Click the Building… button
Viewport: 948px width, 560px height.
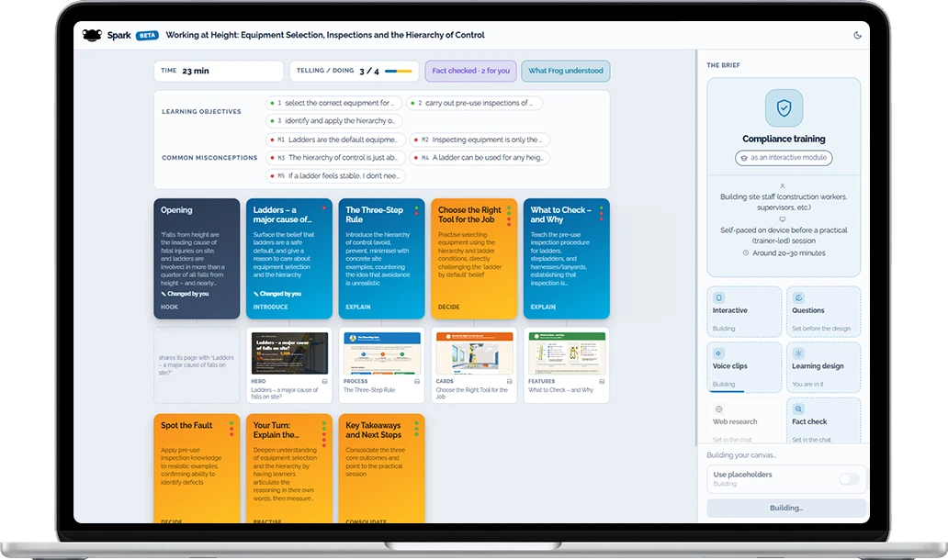coord(786,508)
